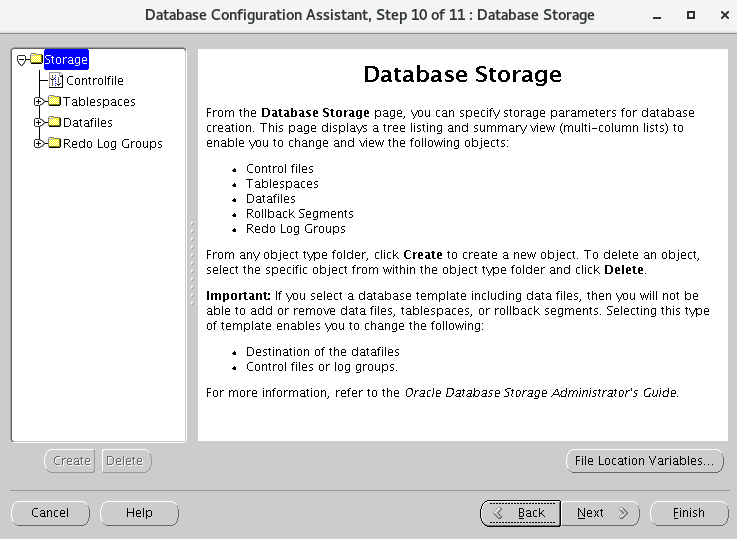
Task: Open Help for this page
Action: (x=139, y=513)
